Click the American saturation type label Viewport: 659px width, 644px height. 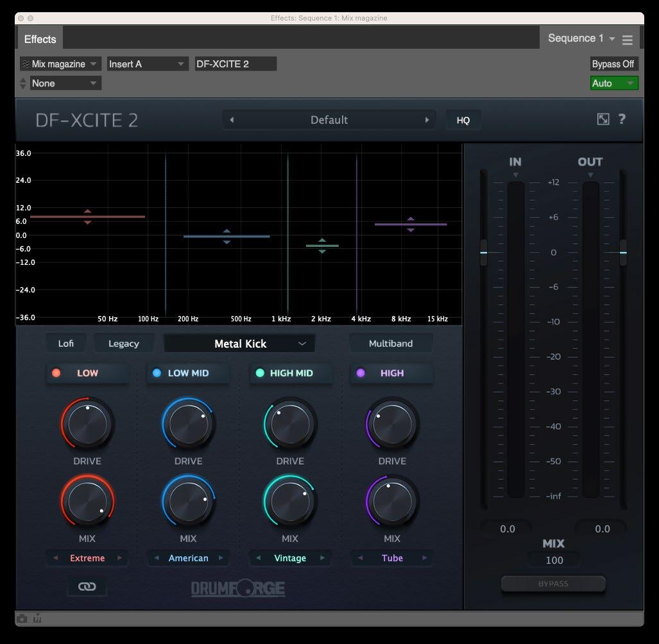[188, 558]
